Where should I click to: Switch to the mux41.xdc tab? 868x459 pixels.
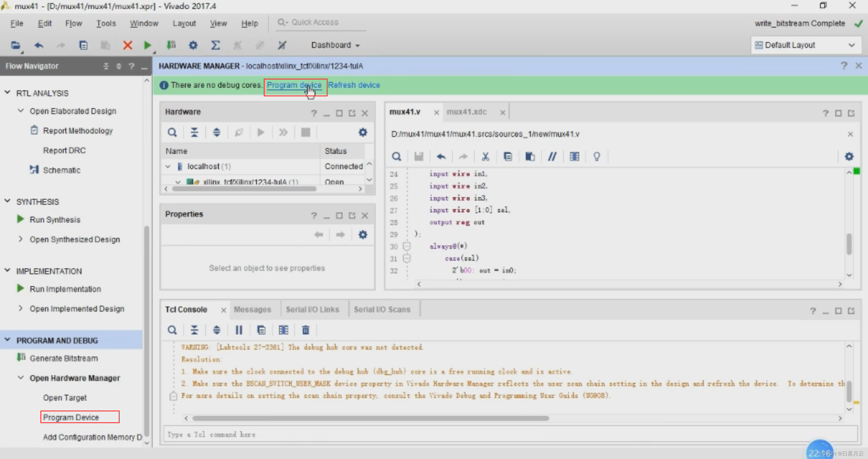(466, 112)
